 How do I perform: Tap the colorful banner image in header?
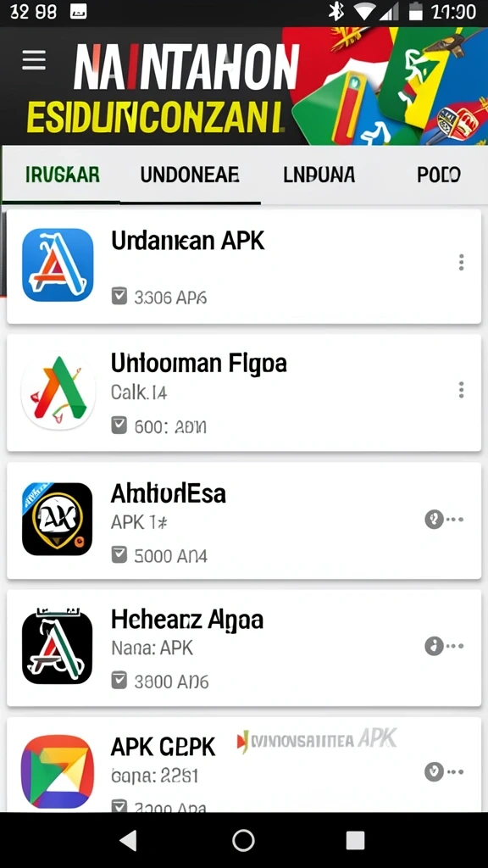click(x=385, y=86)
